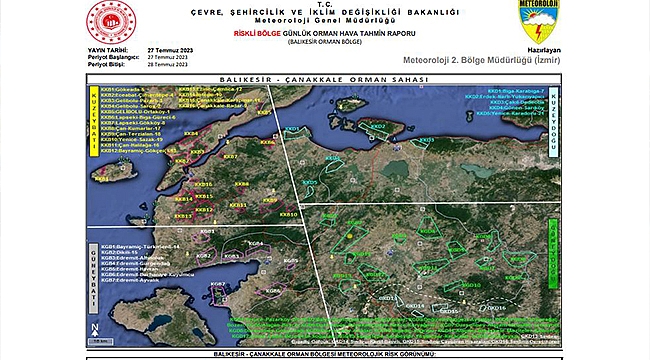
Task: Click the KKB12 map label
Action: (x=204, y=210)
